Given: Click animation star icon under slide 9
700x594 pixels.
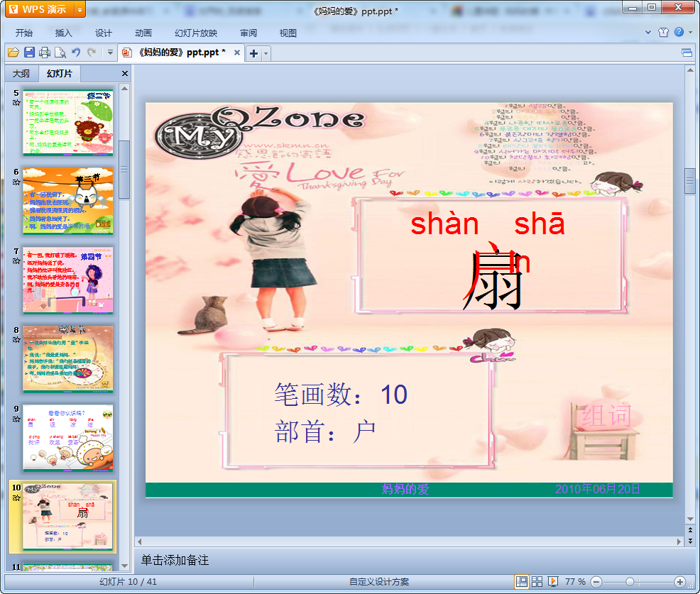Looking at the screenshot, I should coord(16,419).
